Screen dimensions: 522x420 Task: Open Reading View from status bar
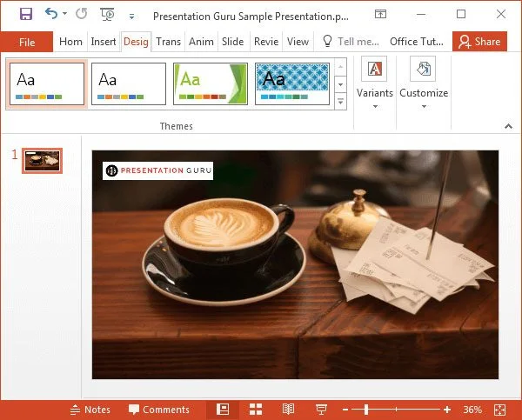coord(289,410)
